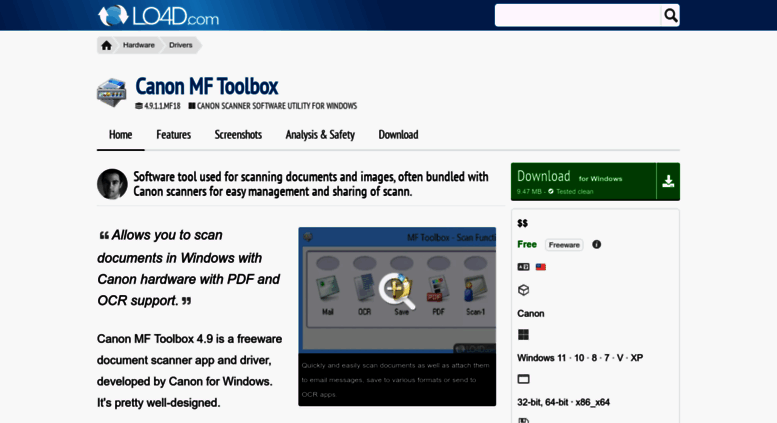Go to the home breadcrumb icon
The height and width of the screenshot is (423, 777).
(x=106, y=45)
